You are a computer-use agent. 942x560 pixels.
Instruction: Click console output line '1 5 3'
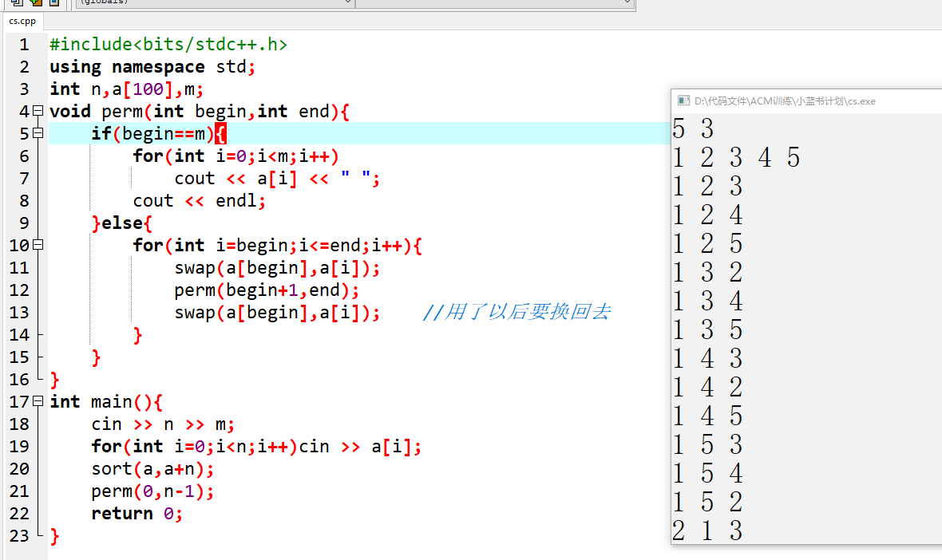[x=708, y=445]
